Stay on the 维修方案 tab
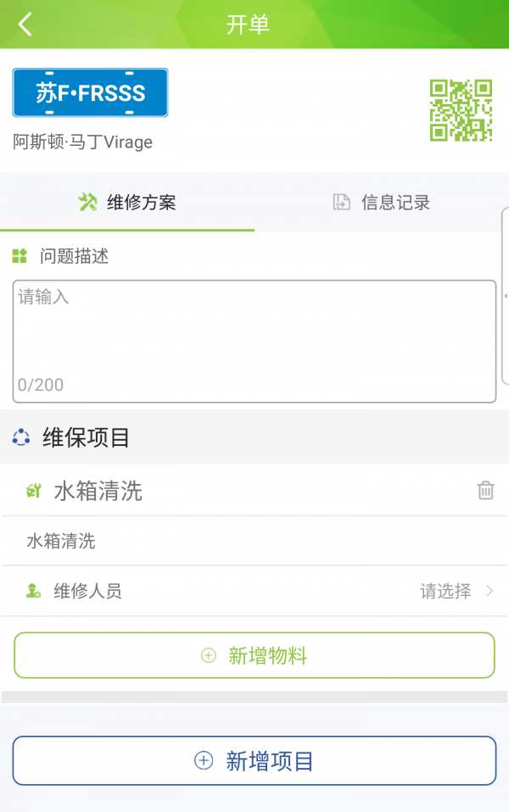 [x=127, y=203]
